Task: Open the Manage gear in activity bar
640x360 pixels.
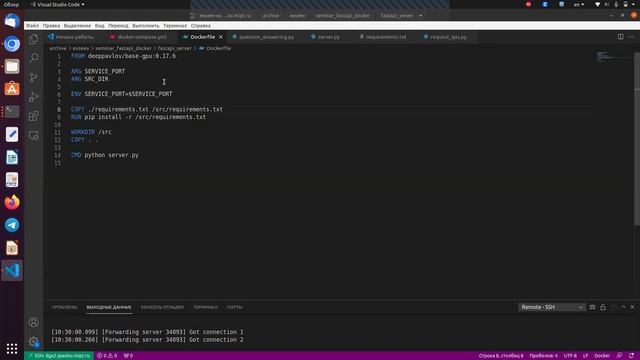Action: tap(33, 341)
